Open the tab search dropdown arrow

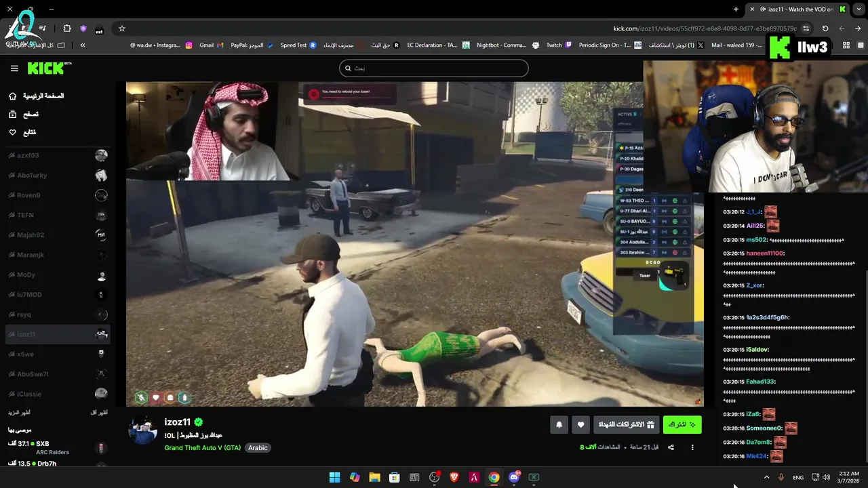[x=859, y=9]
